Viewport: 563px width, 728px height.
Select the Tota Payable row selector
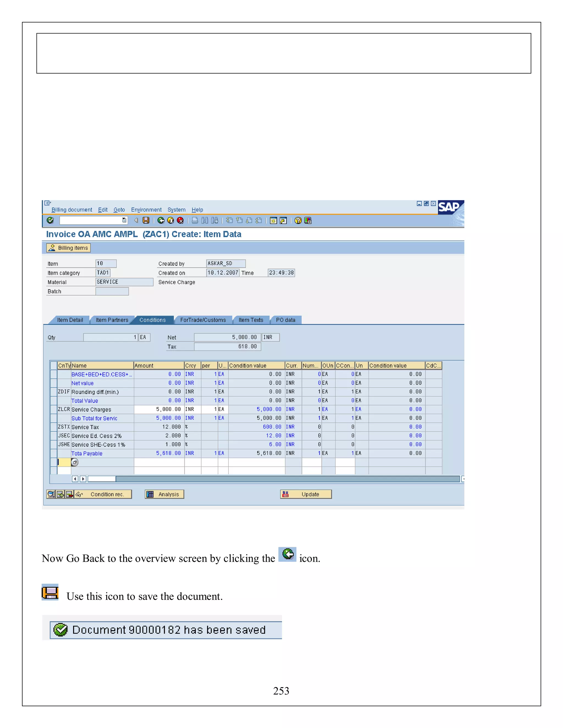click(53, 453)
